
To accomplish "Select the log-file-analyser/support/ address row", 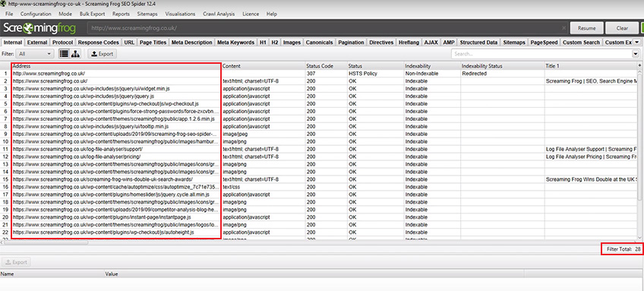I will point(116,149).
